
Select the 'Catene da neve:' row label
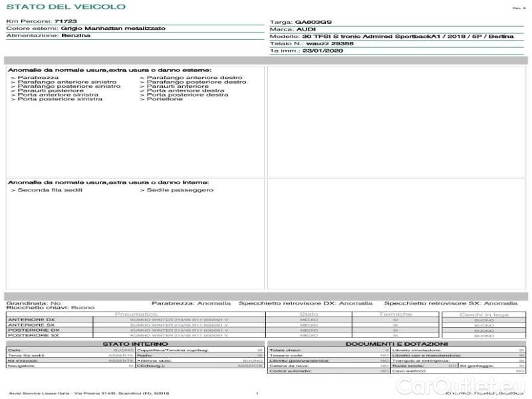[289, 366]
